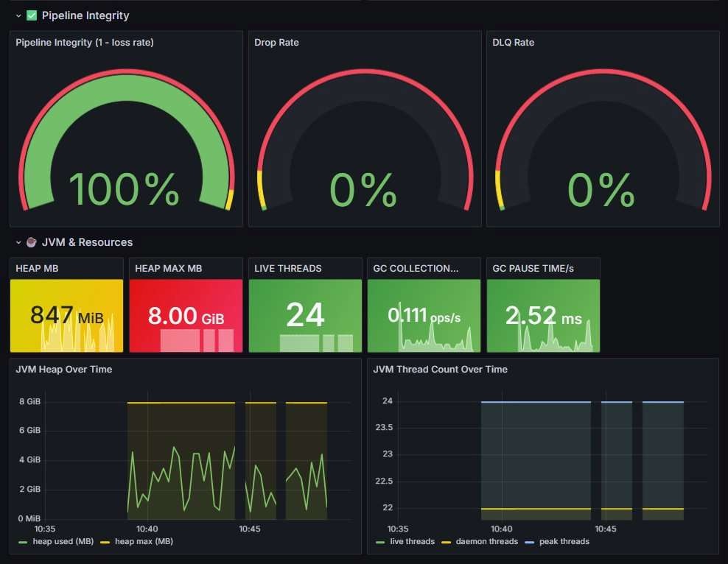Click the 23.5 axis label on thread chart

tap(384, 427)
